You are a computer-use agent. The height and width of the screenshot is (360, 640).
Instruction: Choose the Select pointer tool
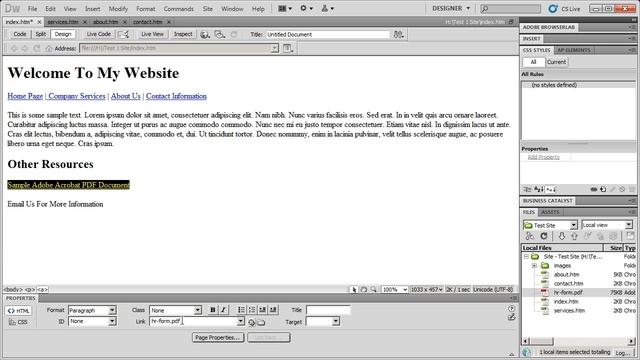(353, 289)
